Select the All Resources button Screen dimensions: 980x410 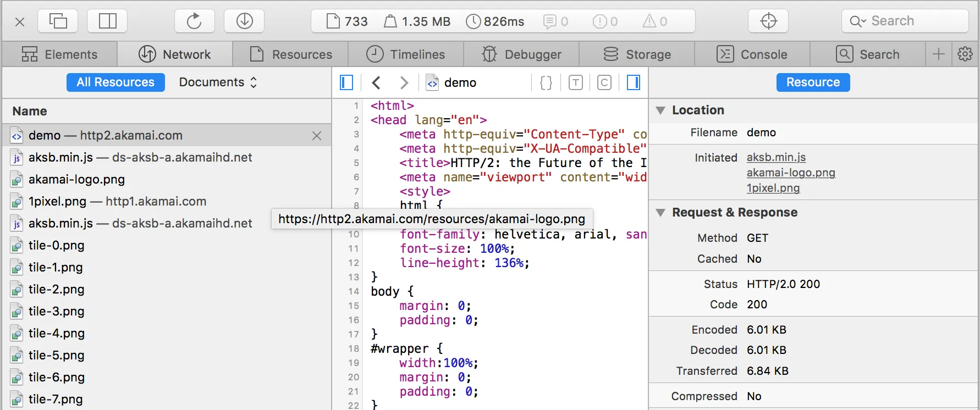tap(115, 82)
